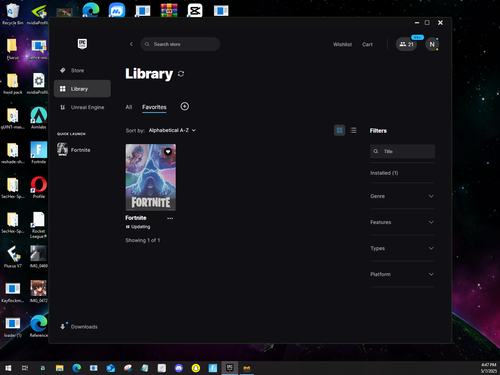Open the Cart link
The width and height of the screenshot is (500, 375).
pos(367,44)
